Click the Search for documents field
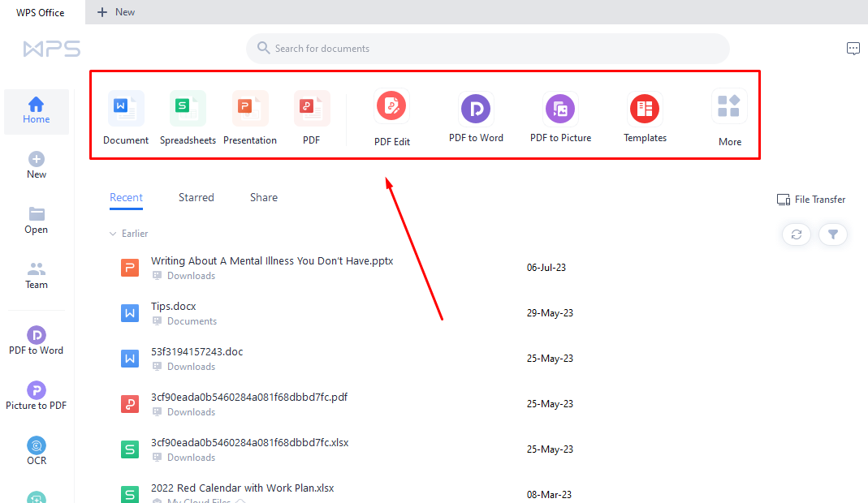 point(487,49)
